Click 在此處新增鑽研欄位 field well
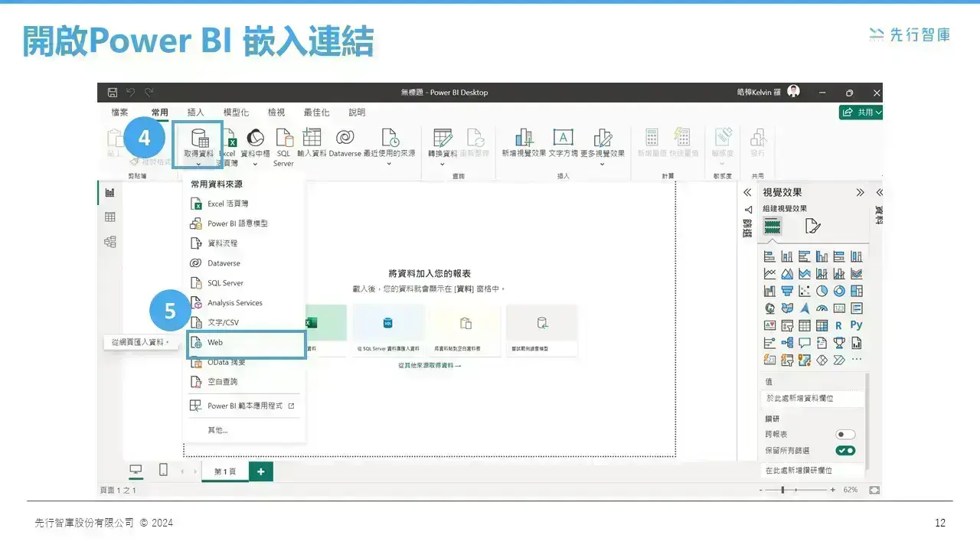Viewport: 980px width, 551px height. tap(814, 470)
